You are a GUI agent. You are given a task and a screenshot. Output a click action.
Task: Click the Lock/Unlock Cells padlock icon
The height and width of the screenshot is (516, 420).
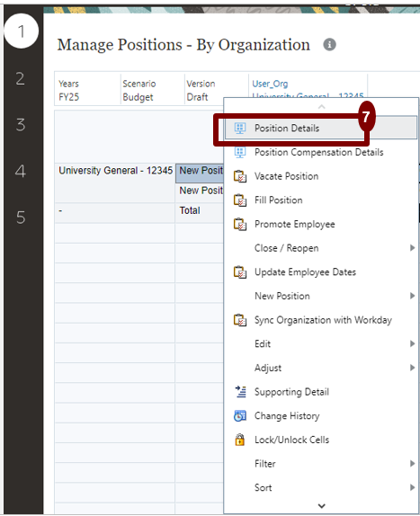[x=239, y=440]
